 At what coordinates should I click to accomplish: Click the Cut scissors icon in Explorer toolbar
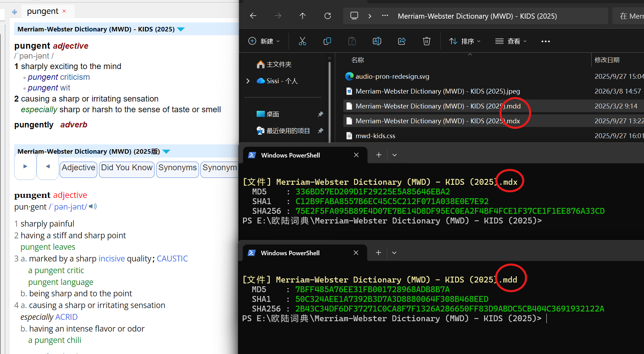tap(303, 41)
